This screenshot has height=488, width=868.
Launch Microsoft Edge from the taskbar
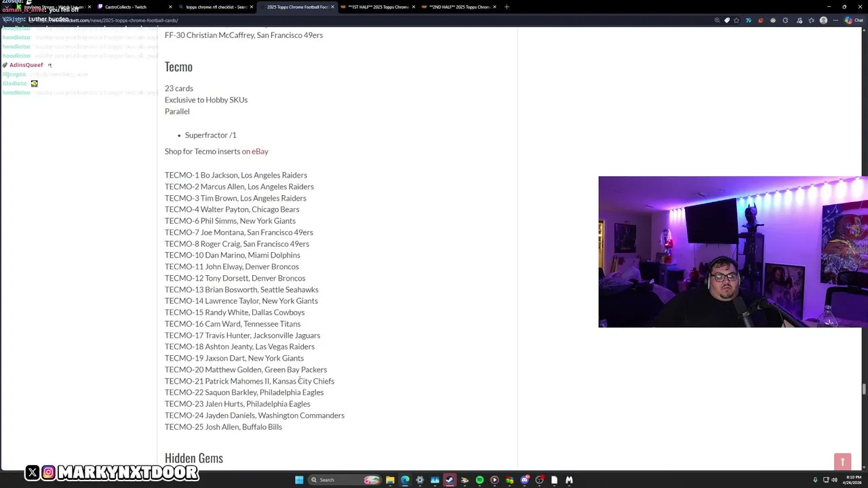coord(405,480)
